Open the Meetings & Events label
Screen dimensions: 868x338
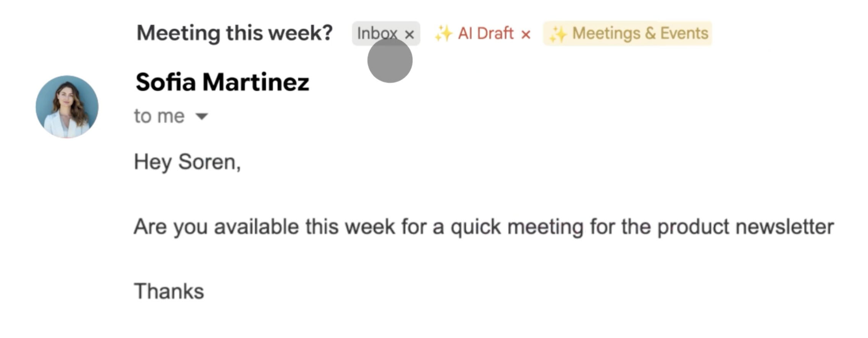pos(640,34)
